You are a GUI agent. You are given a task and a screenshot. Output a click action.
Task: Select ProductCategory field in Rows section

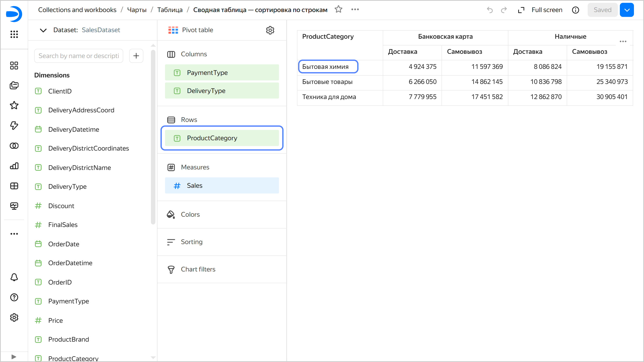click(x=222, y=138)
